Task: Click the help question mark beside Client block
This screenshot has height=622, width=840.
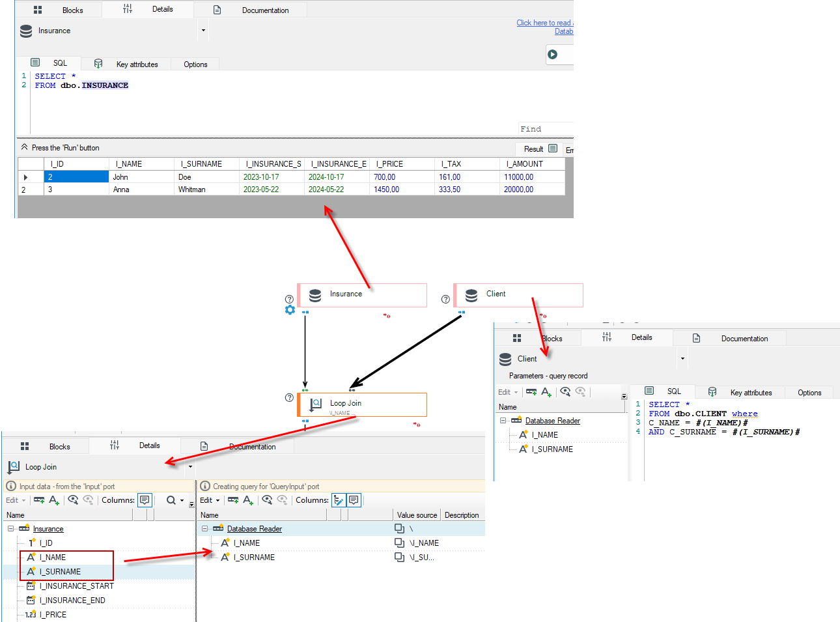Action: click(x=445, y=299)
